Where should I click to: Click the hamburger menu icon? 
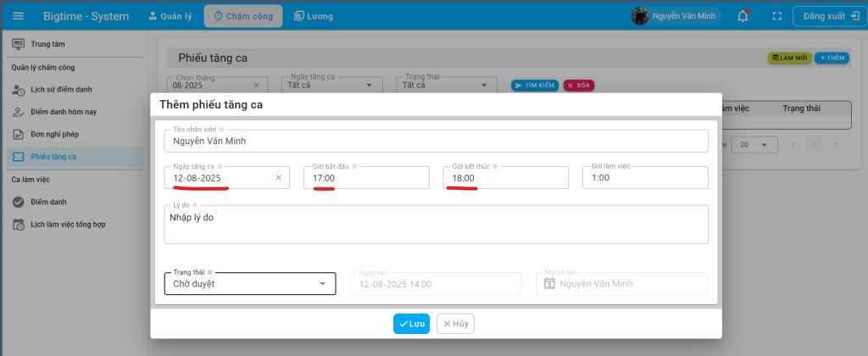tap(18, 16)
